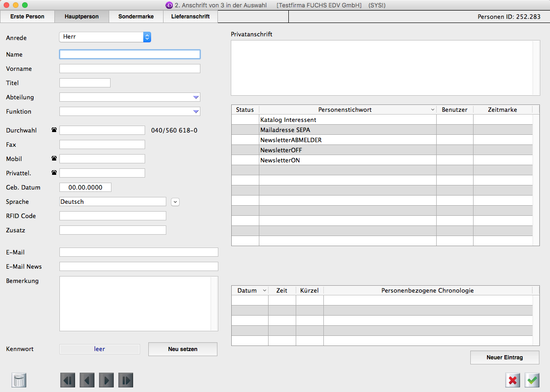Screen dimensions: 550x392
Task: Click the phone icon beside Privattel.
Action: click(x=54, y=173)
